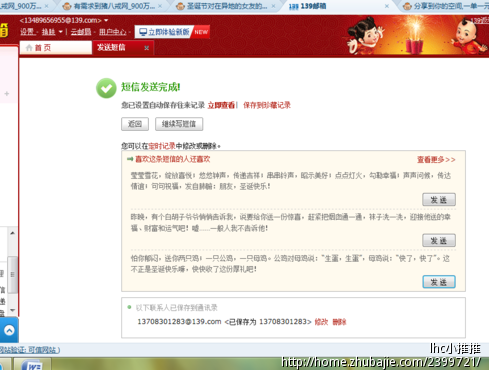Open the 有需求到猪八戒网 browser tab
The height and width of the screenshot is (370, 489).
tap(113, 6)
